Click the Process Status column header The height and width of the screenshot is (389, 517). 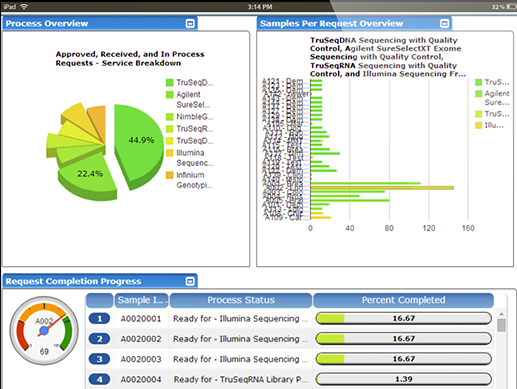coord(241,300)
